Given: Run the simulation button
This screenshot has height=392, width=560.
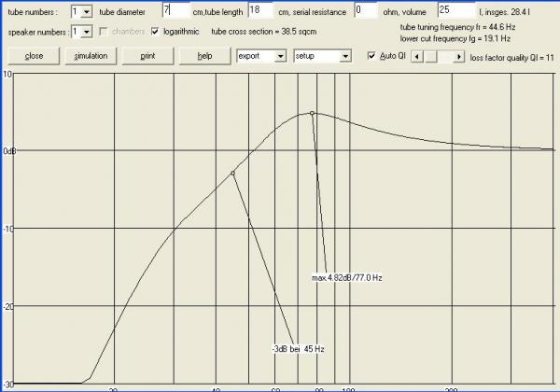Looking at the screenshot, I should [x=91, y=56].
